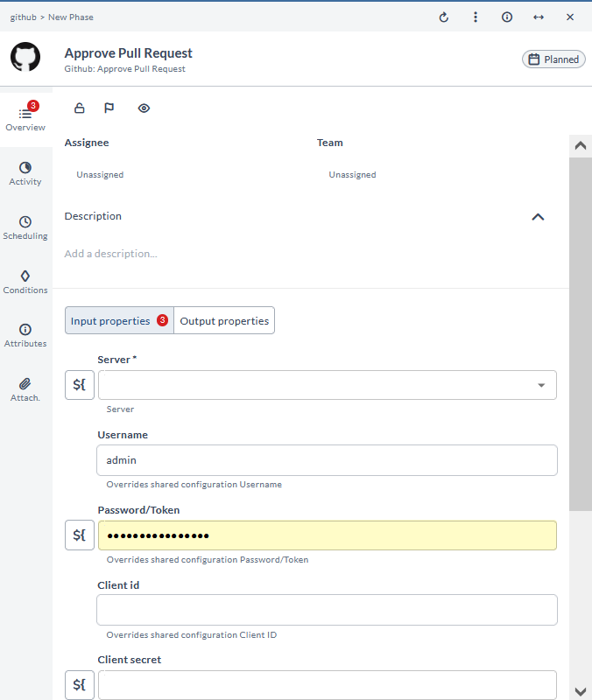The width and height of the screenshot is (592, 700).
Task: Toggle variable button beside Client secret field
Action: [80, 684]
